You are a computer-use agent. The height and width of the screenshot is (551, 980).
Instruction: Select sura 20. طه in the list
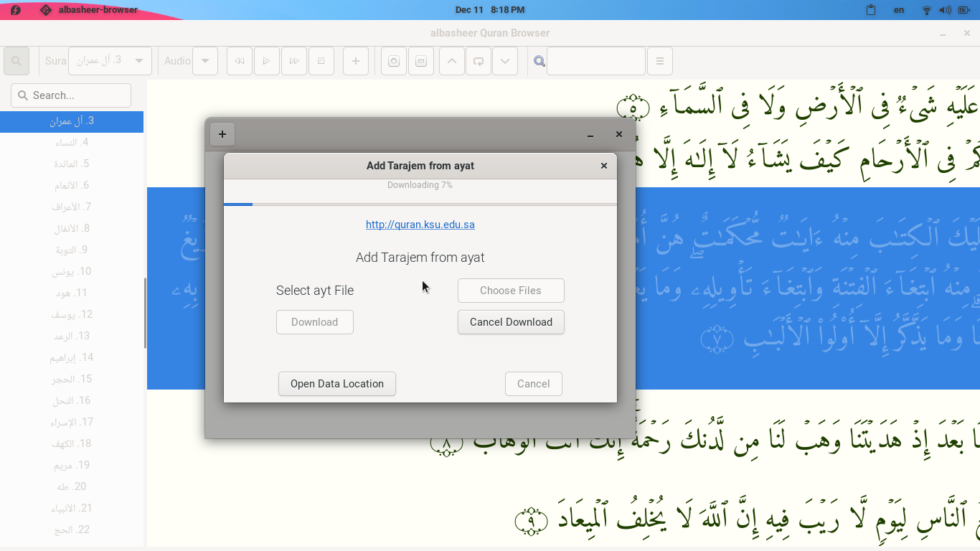tap(72, 487)
